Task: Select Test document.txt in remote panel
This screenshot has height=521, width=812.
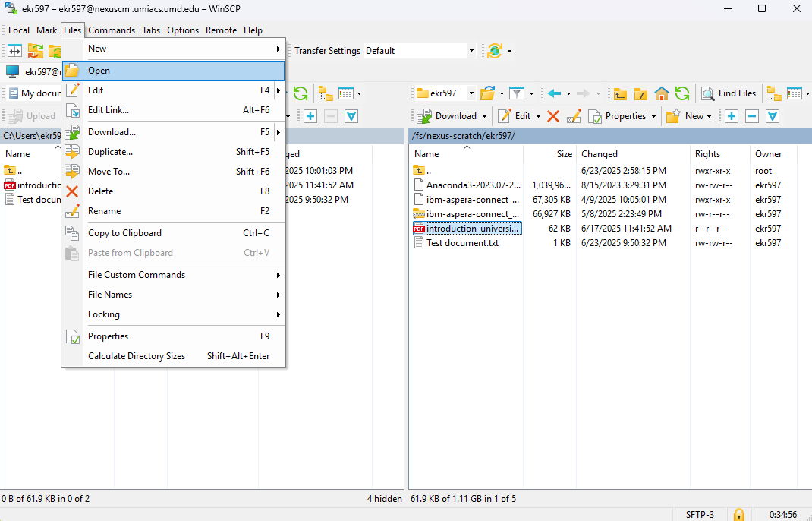Action: 462,243
